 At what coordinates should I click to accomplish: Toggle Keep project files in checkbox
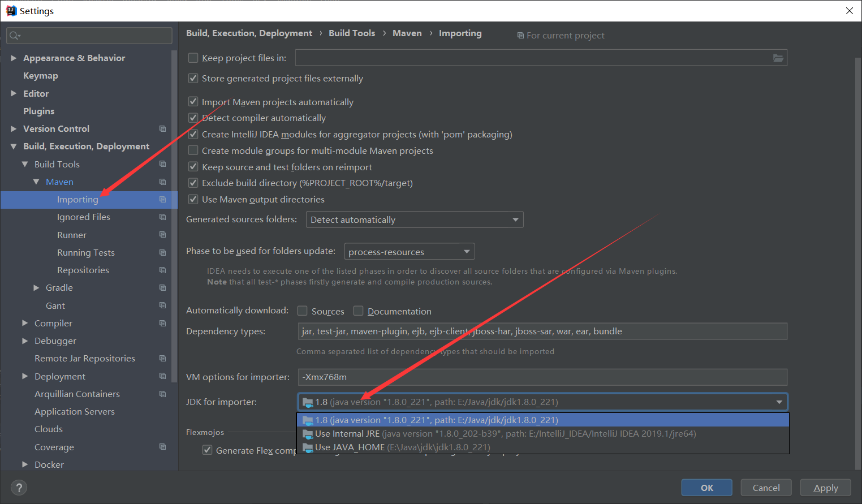click(193, 58)
